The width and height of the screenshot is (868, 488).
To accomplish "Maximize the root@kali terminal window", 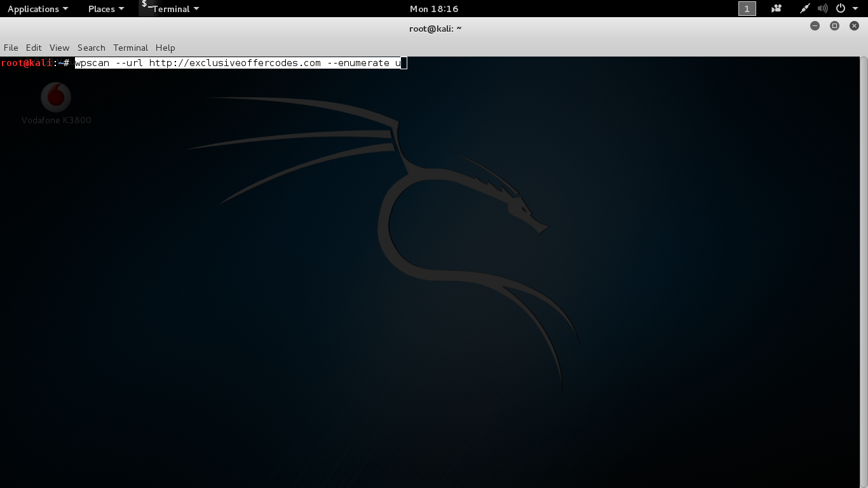I will (x=835, y=26).
